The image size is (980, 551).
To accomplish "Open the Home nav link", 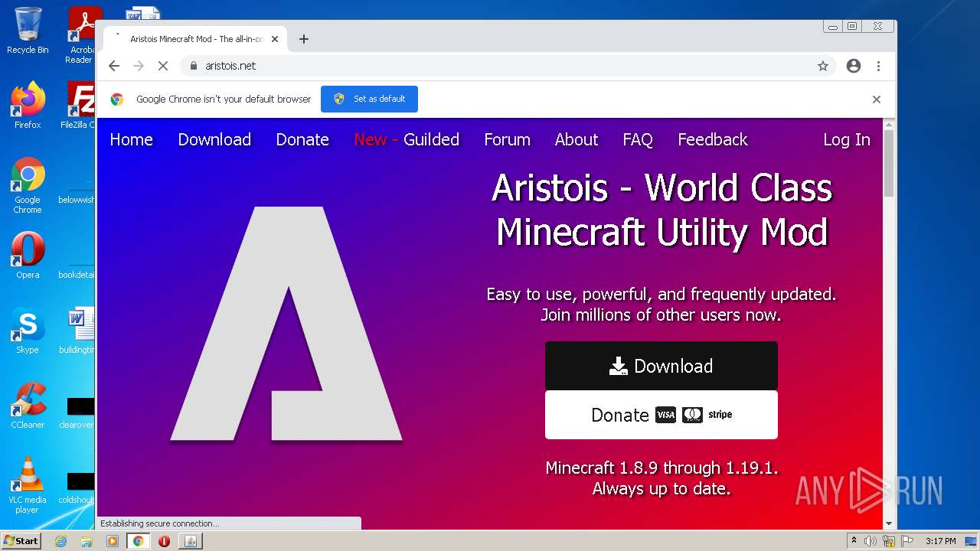I will [131, 139].
